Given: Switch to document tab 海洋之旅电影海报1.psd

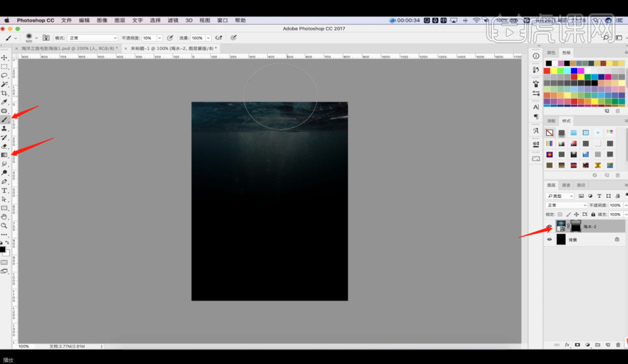Looking at the screenshot, I should click(69, 48).
